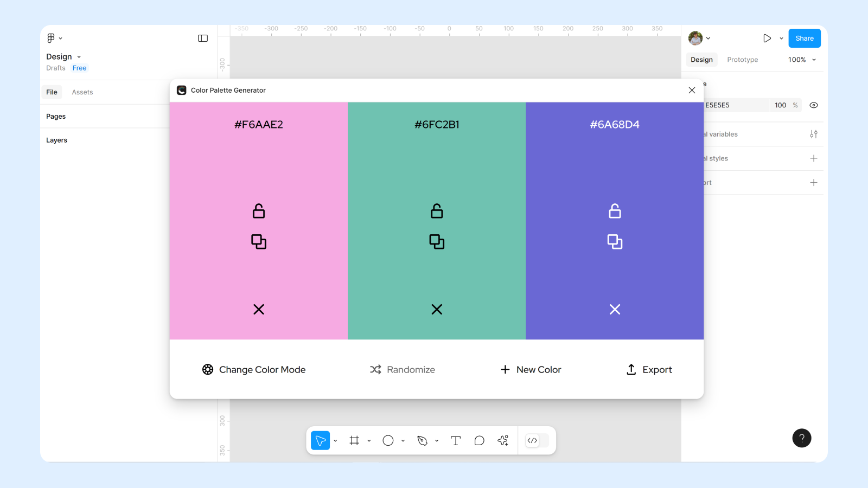868x488 pixels.
Task: Open the Change Color Mode picker
Action: 253,369
